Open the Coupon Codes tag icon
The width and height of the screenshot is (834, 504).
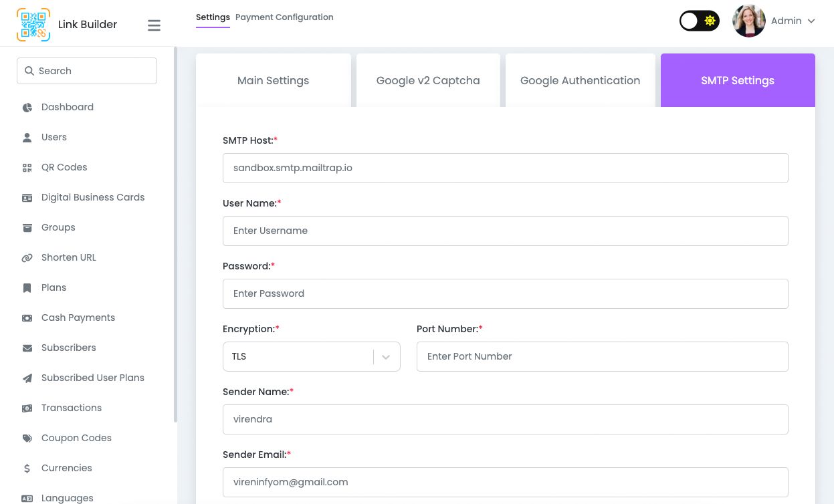(27, 438)
